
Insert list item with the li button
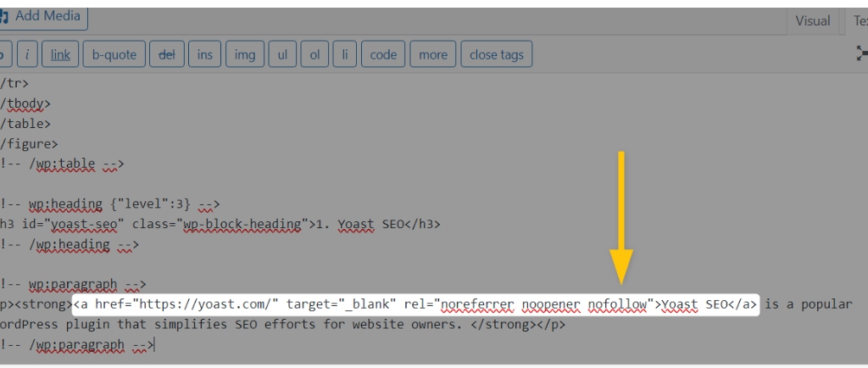tap(345, 54)
